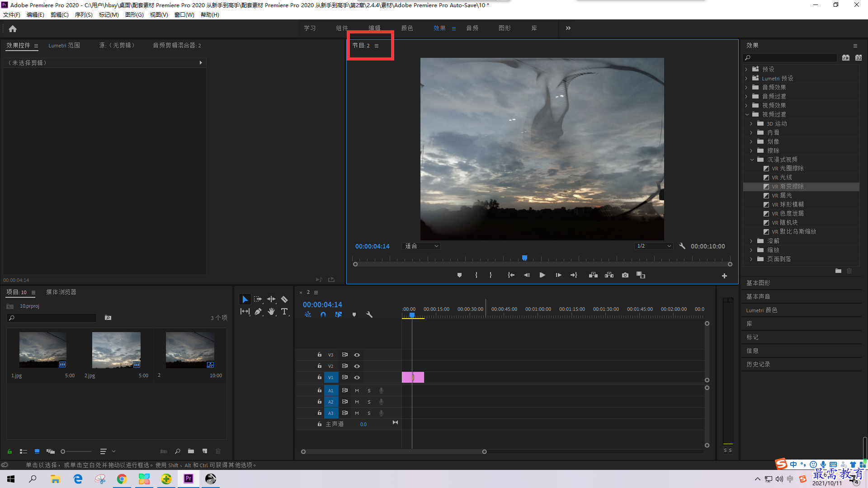Click the Lift button
This screenshot has width=868, height=488.
click(x=593, y=275)
